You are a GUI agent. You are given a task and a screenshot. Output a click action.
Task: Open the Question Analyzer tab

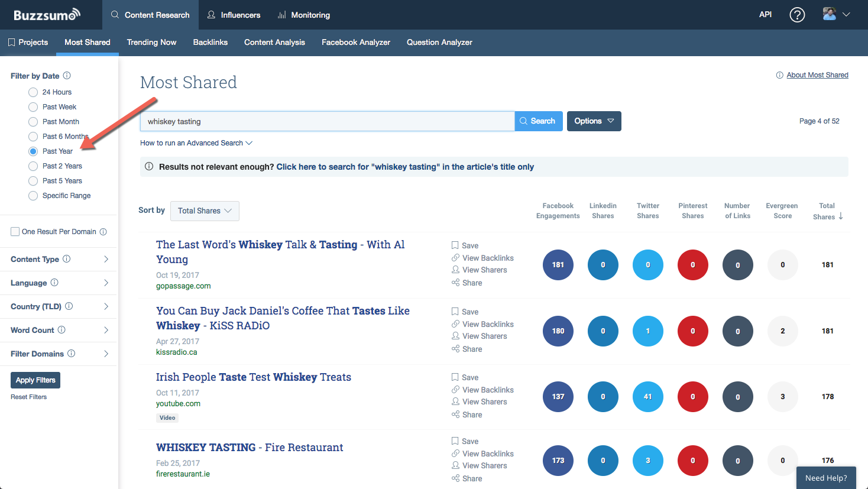(x=439, y=43)
